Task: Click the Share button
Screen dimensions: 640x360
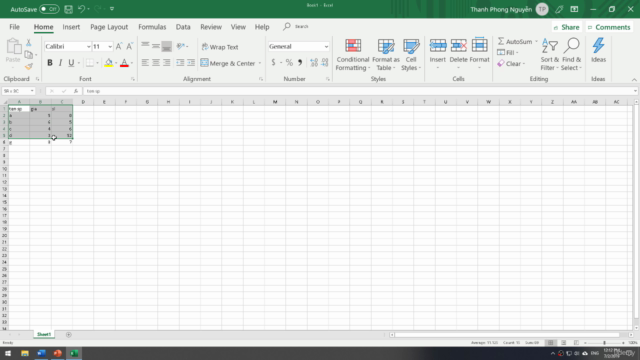Action: click(x=566, y=27)
